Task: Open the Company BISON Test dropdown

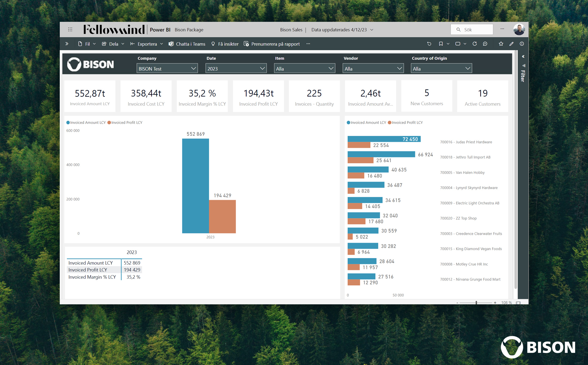Action: coord(167,68)
